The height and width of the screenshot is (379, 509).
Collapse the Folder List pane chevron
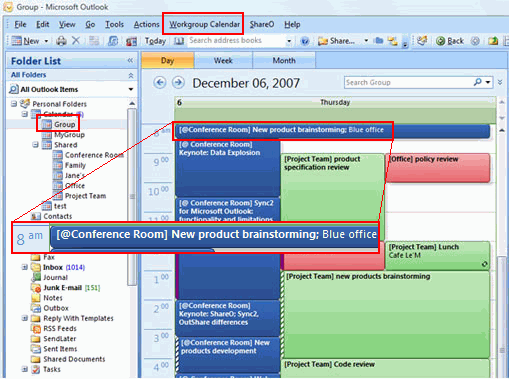click(x=130, y=60)
